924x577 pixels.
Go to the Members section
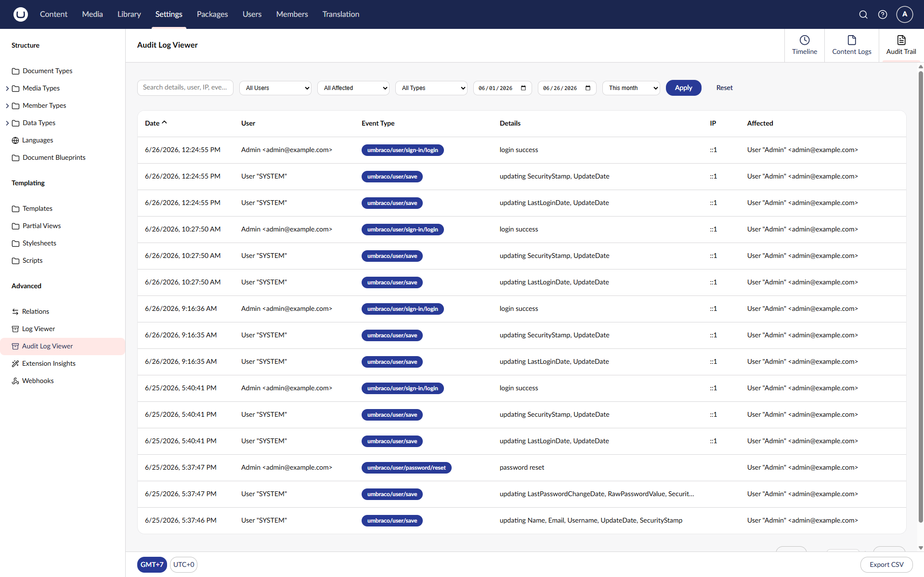(x=292, y=14)
